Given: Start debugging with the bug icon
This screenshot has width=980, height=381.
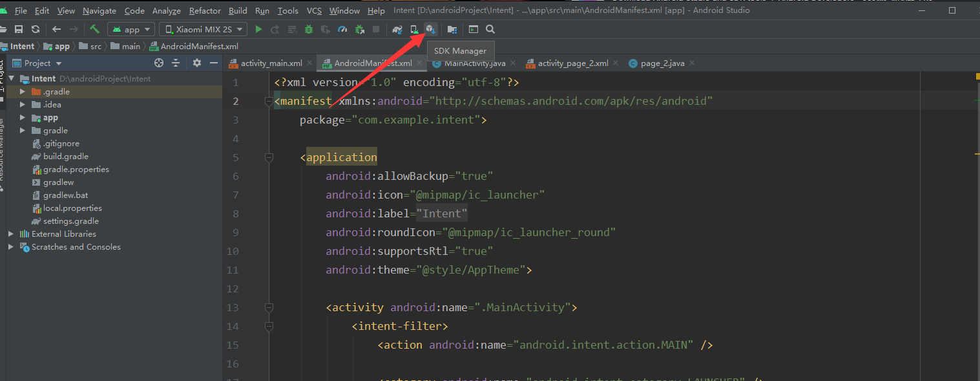Looking at the screenshot, I should coord(308,29).
